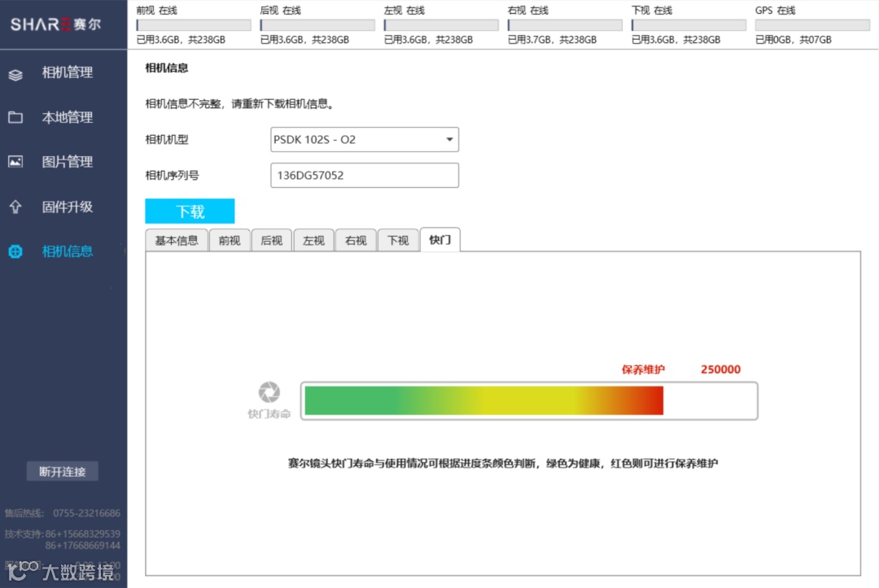Click the 左视 storage usage bar

pos(441,25)
